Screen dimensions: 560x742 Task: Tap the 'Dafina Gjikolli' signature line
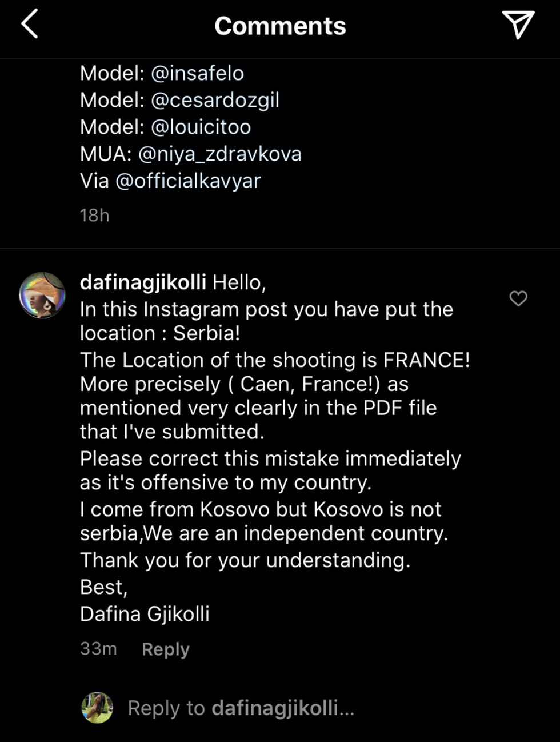[x=145, y=614]
